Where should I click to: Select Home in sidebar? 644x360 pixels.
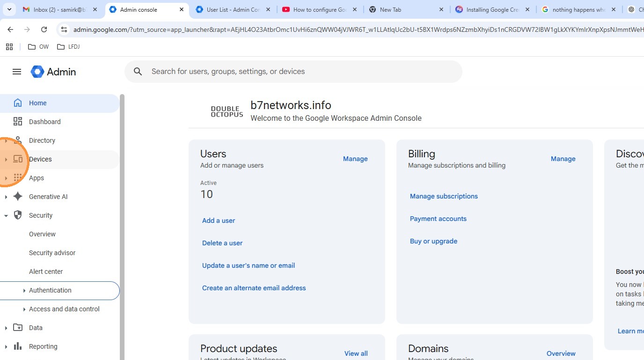click(60, 103)
